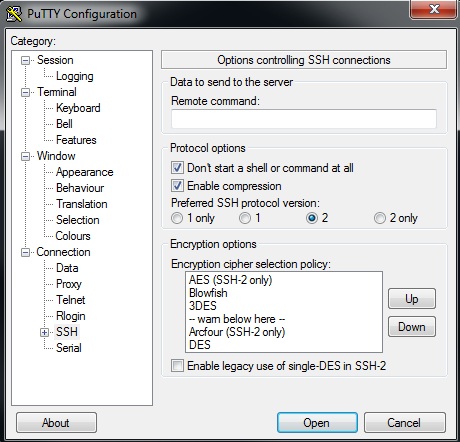Uncheck Don't start a shell or command
460x442 pixels.
[177, 168]
